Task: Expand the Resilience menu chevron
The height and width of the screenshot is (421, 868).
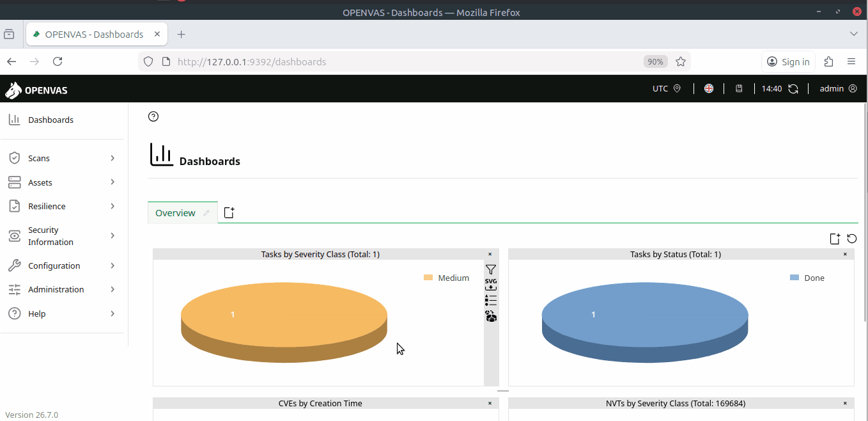Action: point(112,206)
